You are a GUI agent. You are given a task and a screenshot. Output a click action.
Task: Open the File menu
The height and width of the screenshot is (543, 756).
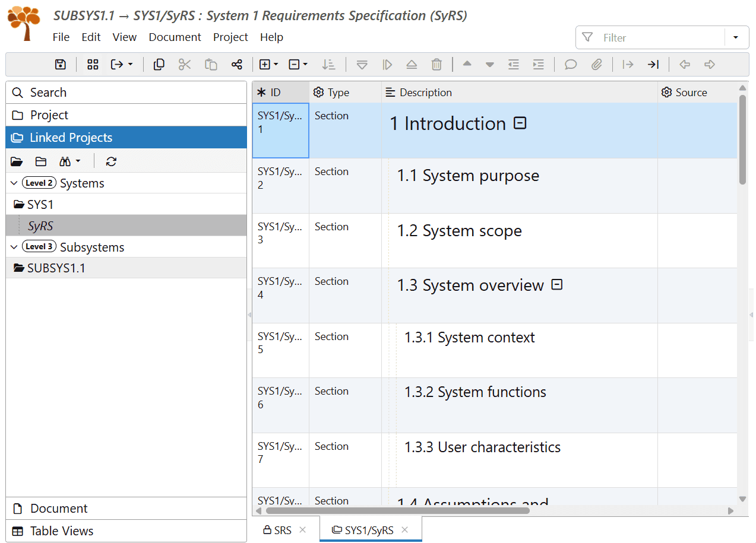(x=61, y=37)
